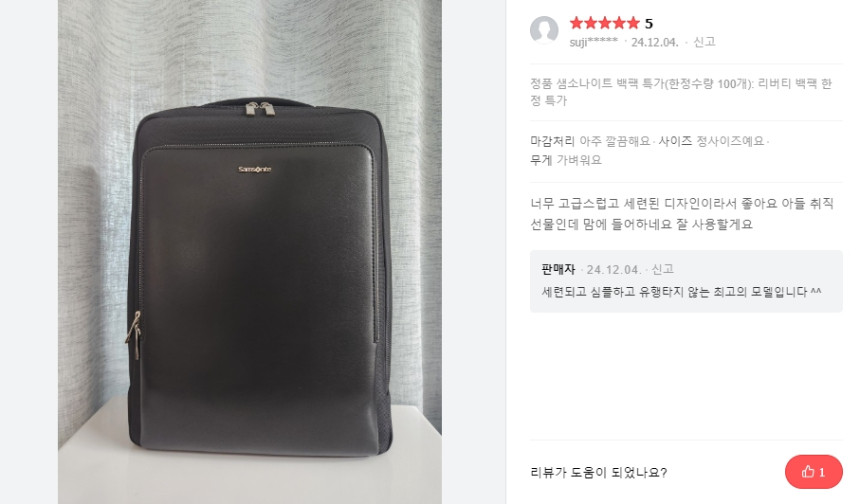
Task: Click the Samsonite logo on the backpack photo
Action: (254, 169)
